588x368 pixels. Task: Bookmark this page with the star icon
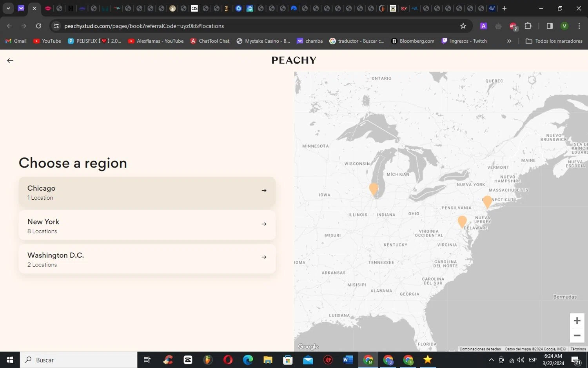463,26
